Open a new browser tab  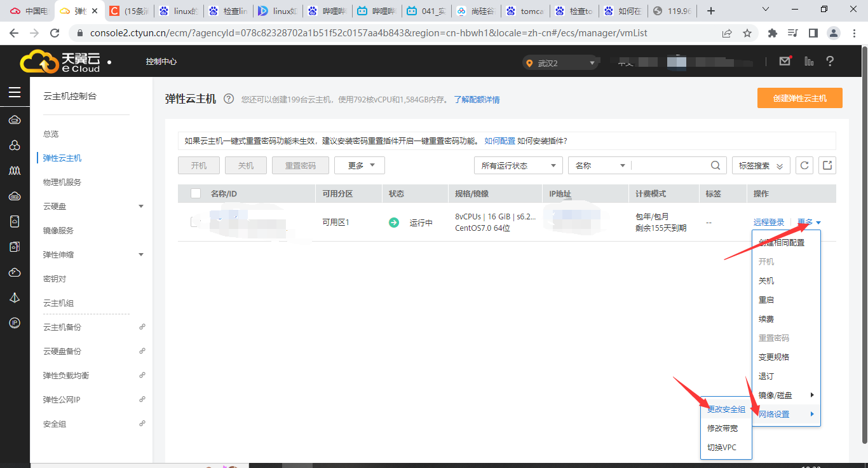[x=711, y=11]
